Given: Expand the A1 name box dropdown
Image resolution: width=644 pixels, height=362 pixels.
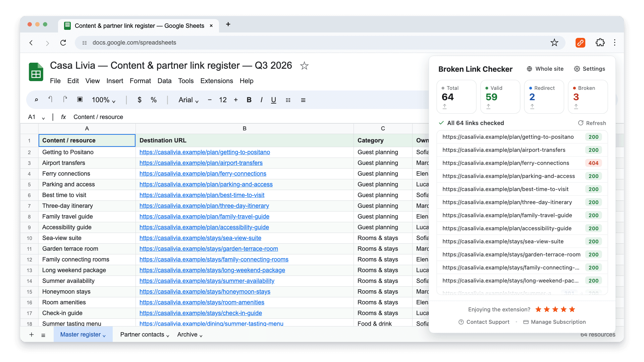Looking at the screenshot, I should click(43, 118).
